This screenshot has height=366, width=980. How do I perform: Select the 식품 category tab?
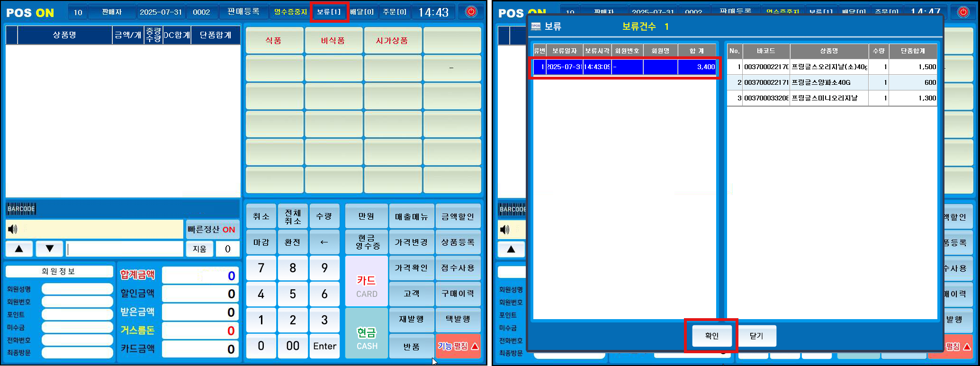point(274,40)
